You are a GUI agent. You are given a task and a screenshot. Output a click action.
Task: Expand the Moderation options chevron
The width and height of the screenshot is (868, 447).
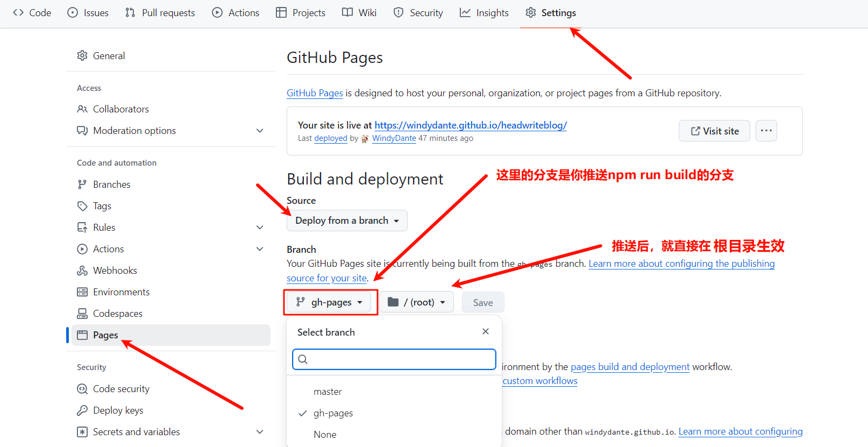260,131
